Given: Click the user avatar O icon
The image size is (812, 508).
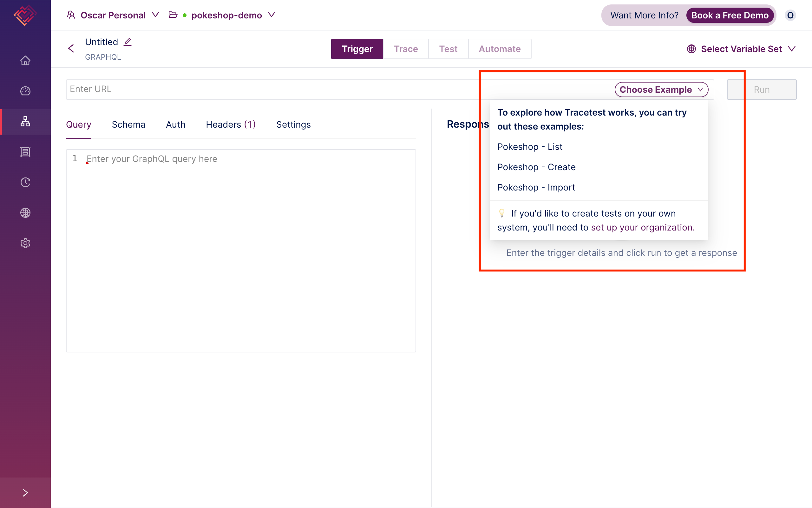Looking at the screenshot, I should pyautogui.click(x=790, y=15).
